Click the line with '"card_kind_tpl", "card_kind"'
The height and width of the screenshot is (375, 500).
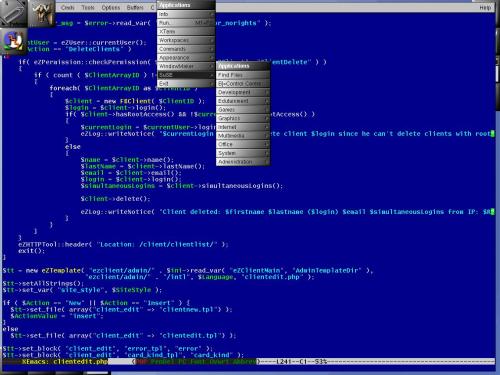coord(123,355)
